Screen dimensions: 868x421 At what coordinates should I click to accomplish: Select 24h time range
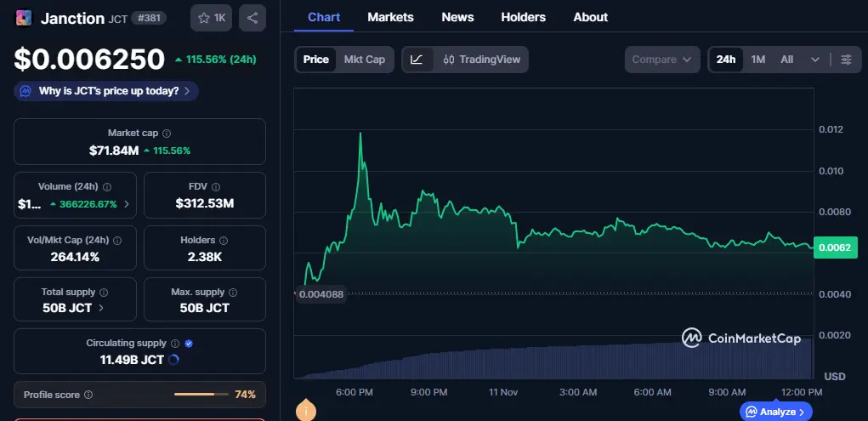[x=726, y=60]
